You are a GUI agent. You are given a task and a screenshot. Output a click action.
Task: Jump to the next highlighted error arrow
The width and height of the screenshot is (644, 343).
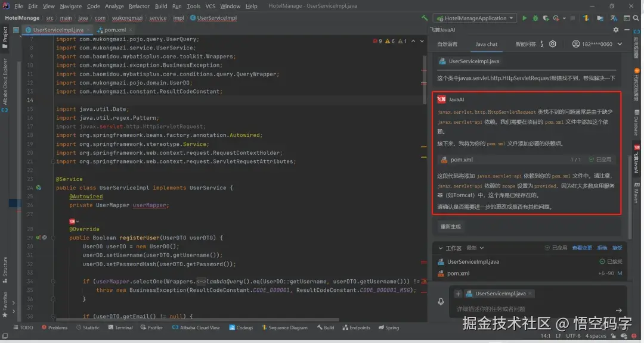pyautogui.click(x=422, y=41)
